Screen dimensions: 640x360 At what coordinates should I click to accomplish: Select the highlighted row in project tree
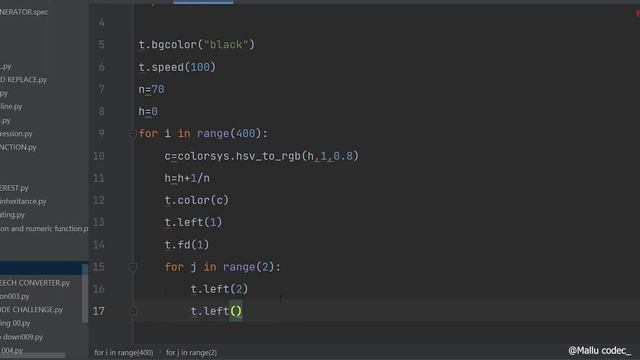44,268
